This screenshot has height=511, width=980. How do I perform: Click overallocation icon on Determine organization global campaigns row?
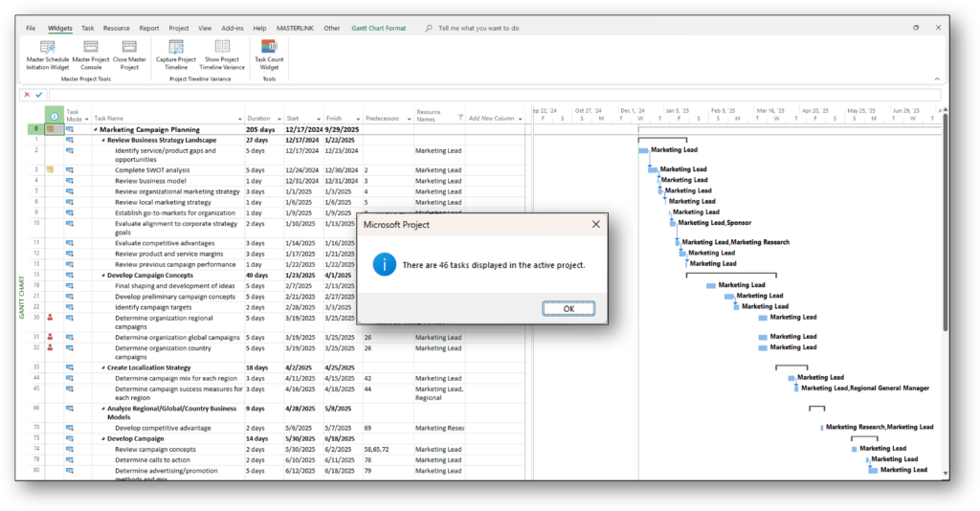tap(50, 338)
